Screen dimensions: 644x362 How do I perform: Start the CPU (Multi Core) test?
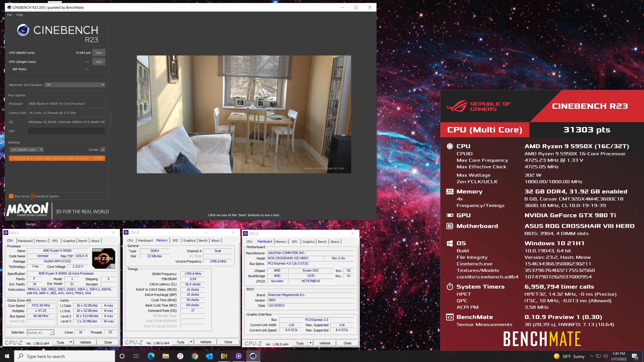click(99, 53)
